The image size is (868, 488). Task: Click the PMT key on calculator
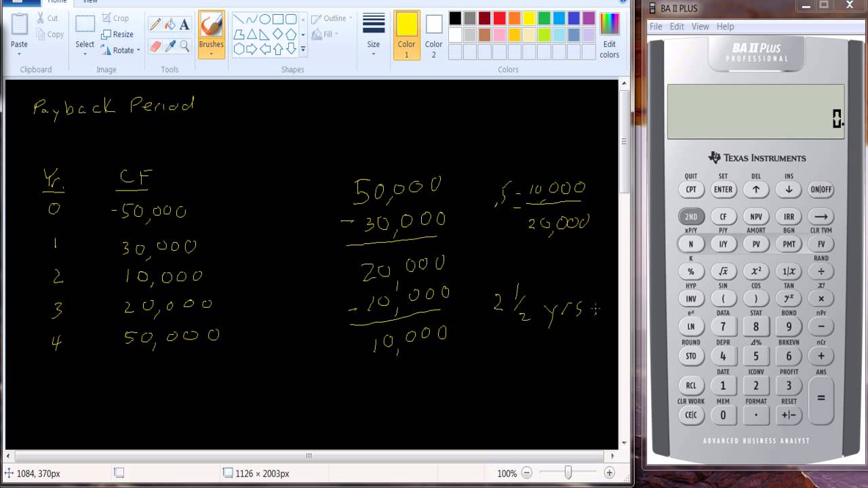pyautogui.click(x=789, y=244)
